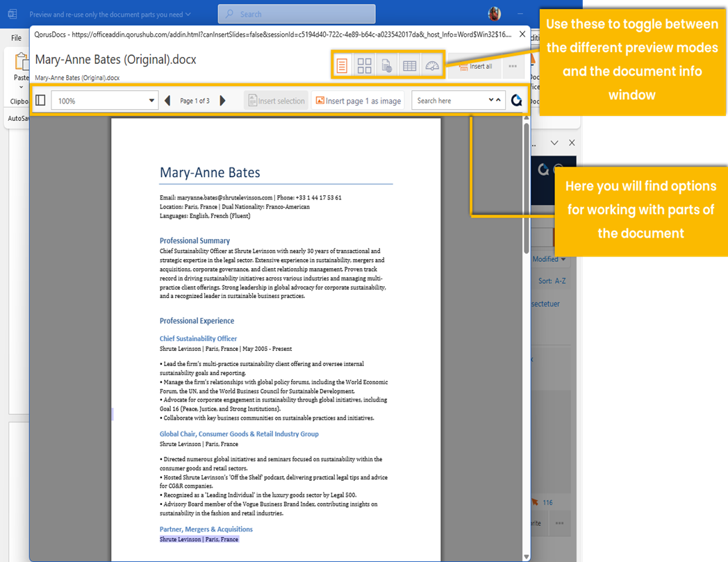Click the Professional Summary heading
This screenshot has width=728, height=562.
tap(195, 240)
